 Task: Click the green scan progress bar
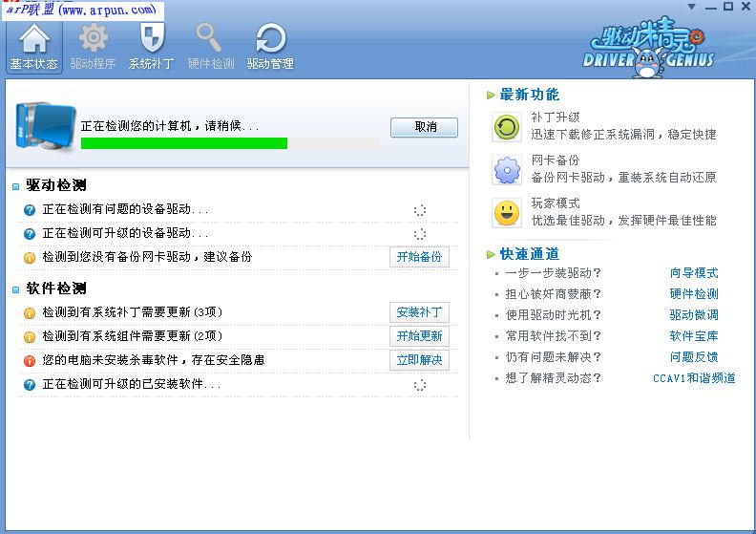184,143
